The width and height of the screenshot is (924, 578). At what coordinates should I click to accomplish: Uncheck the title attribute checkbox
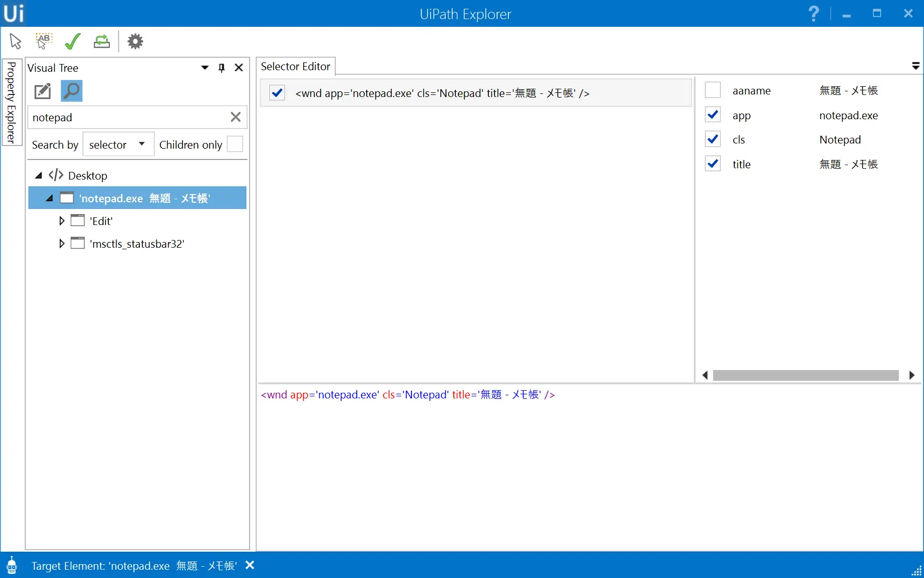coord(713,164)
